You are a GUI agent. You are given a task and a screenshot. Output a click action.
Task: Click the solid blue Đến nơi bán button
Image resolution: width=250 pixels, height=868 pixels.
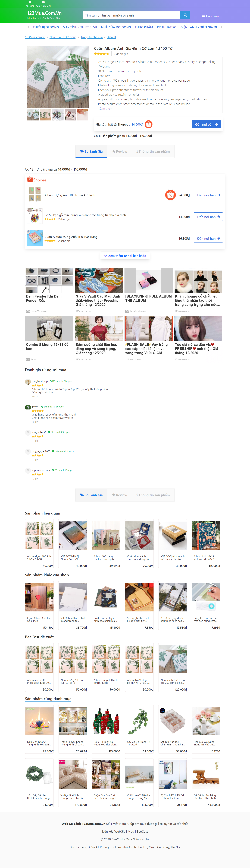point(206,124)
